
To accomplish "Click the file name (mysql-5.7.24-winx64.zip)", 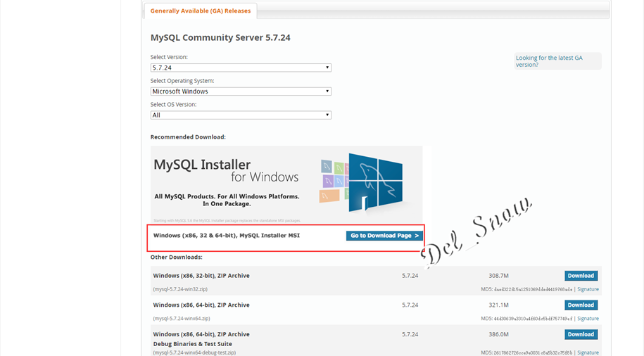I will pyautogui.click(x=182, y=319).
